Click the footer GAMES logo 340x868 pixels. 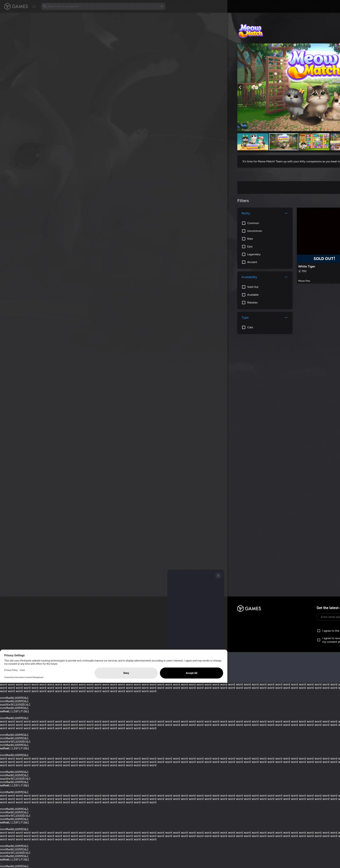point(249,609)
